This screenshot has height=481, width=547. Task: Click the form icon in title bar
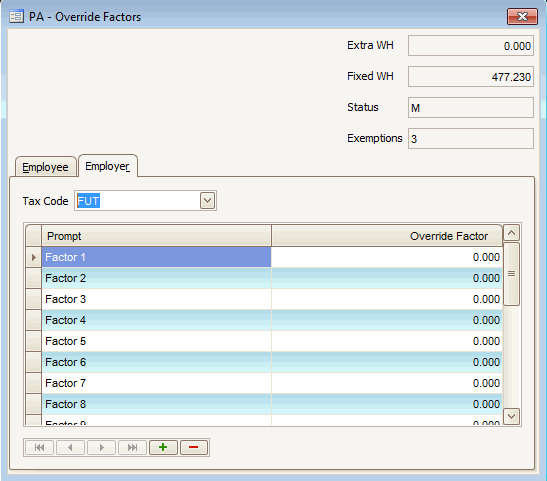(16, 16)
